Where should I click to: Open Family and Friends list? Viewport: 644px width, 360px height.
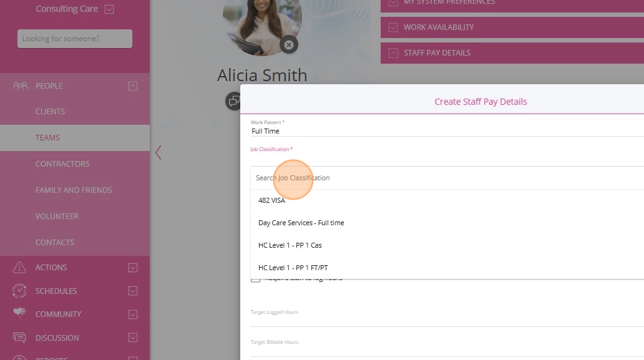74,190
